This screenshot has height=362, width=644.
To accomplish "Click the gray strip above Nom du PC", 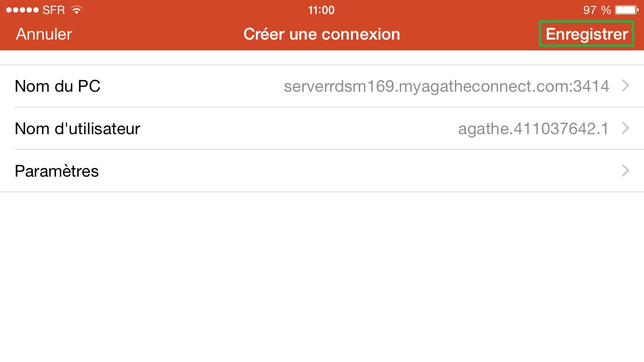I will tap(322, 57).
